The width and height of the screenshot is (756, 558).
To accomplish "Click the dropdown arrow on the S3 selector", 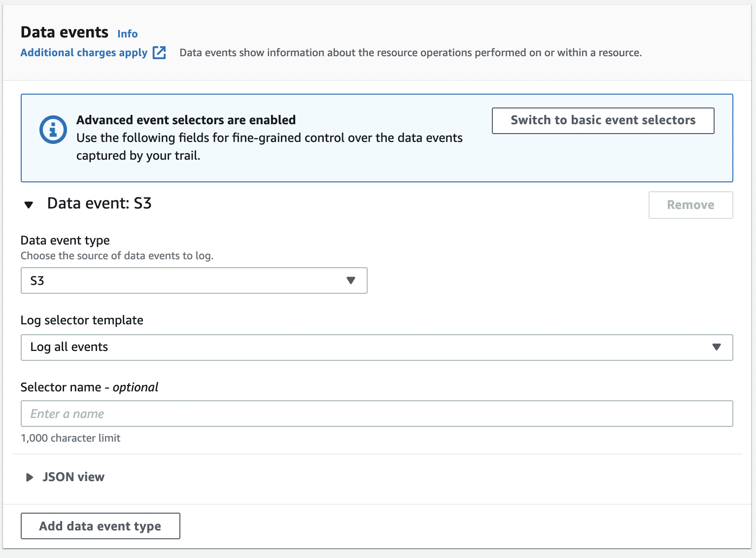I will 350,280.
